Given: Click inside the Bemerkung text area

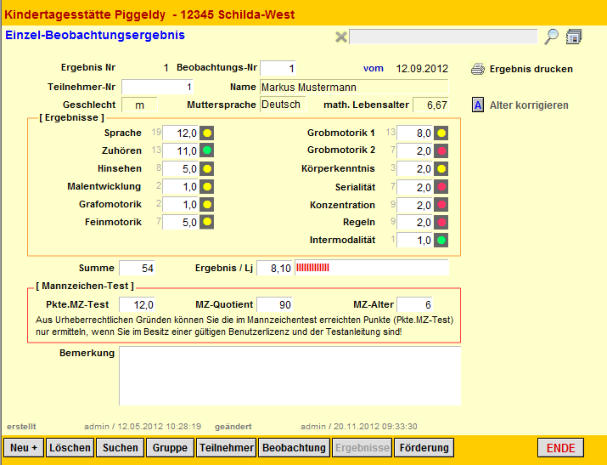Looking at the screenshot, I should pos(290,376).
